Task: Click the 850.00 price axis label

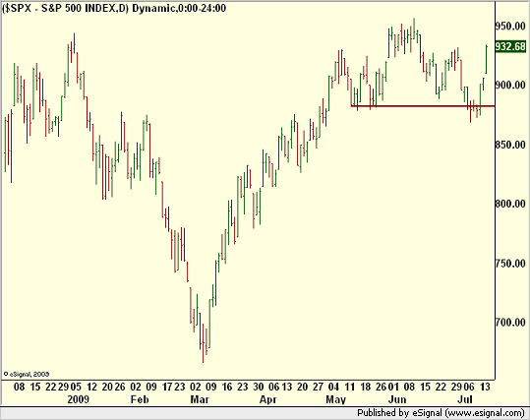Action: tap(510, 145)
